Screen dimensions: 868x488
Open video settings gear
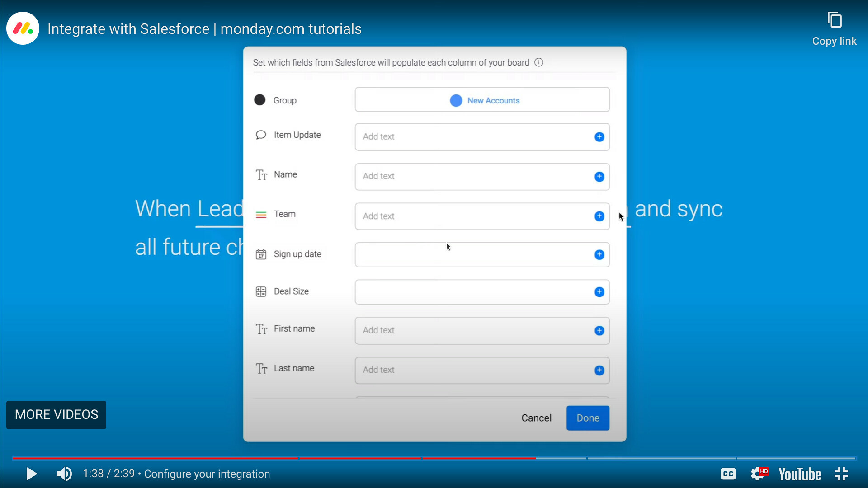tap(759, 474)
